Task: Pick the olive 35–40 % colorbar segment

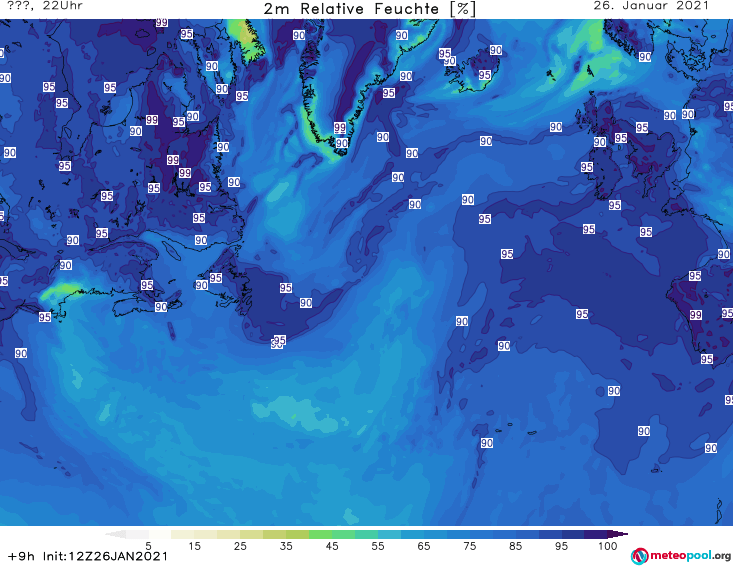Action: pos(297,534)
